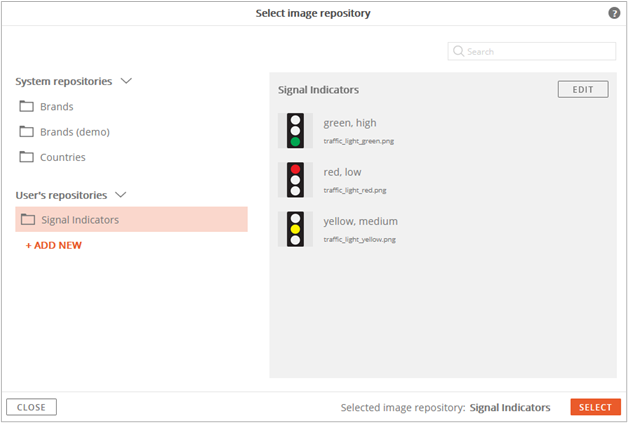The width and height of the screenshot is (628, 423).
Task: Click the CLOSE button
Action: (31, 407)
